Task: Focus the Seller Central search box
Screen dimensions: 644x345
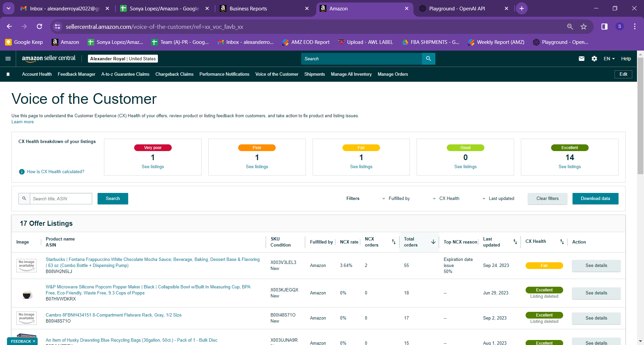Action: click(362, 59)
